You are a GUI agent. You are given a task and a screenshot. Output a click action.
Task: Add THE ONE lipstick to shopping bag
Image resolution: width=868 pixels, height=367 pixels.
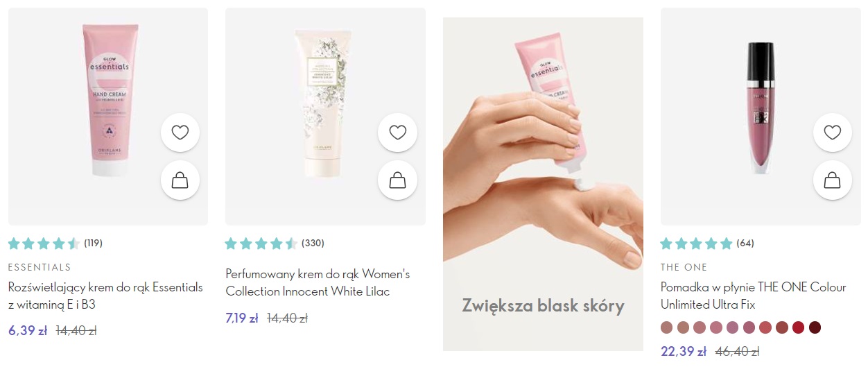tap(833, 180)
